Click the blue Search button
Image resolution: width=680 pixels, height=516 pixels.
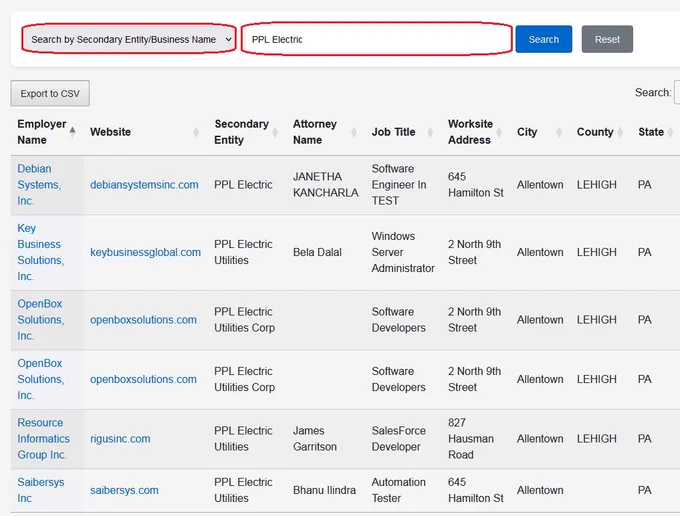coord(543,39)
